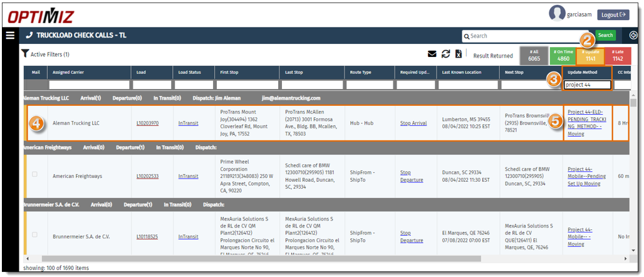The width and height of the screenshot is (644, 277).
Task: Click the Load column filter box
Action: (152, 85)
